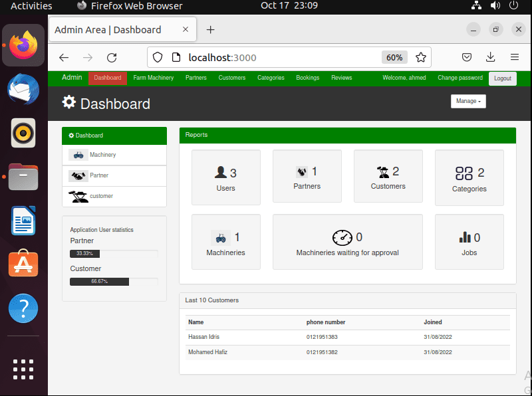This screenshot has height=396, width=532.
Task: Click the Hassan Idris name cell
Action: point(204,337)
